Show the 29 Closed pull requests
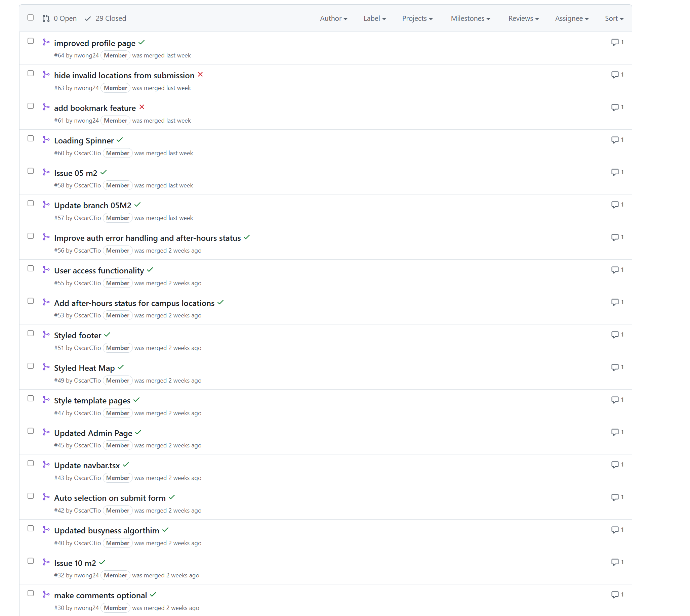Image resolution: width=690 pixels, height=616 pixels. pos(105,18)
